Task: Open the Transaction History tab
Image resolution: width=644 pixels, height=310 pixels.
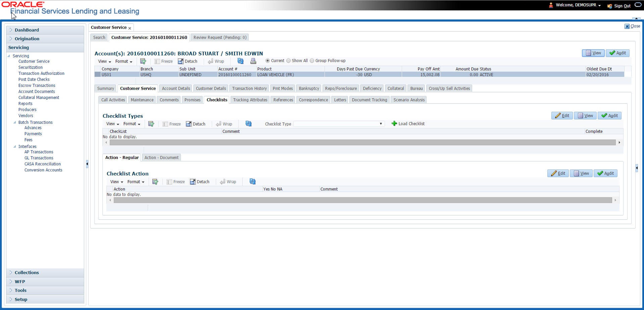Action: [x=249, y=88]
